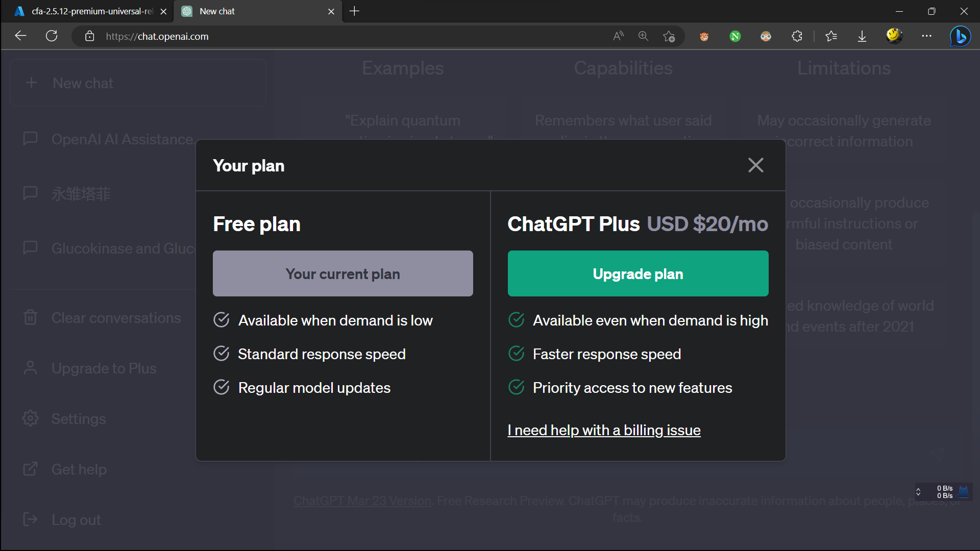The height and width of the screenshot is (551, 980).
Task: Close the Your plan dialog
Action: (x=755, y=165)
